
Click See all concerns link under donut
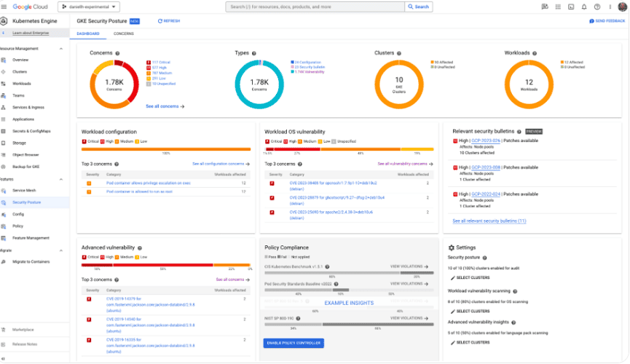pos(165,106)
